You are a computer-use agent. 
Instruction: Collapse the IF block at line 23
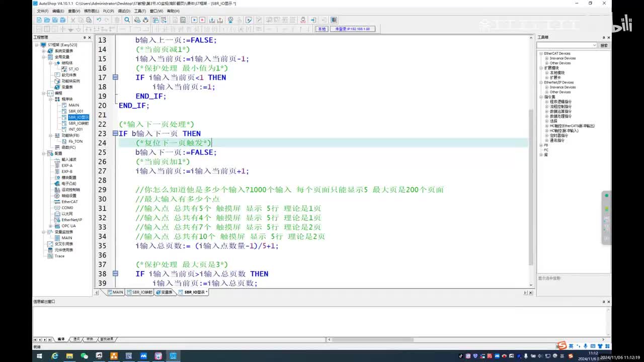[x=115, y=134]
